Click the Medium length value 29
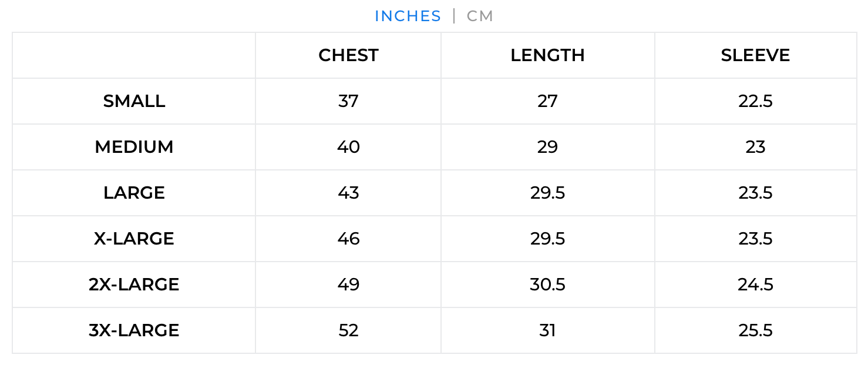This screenshot has height=368, width=868. (547, 147)
